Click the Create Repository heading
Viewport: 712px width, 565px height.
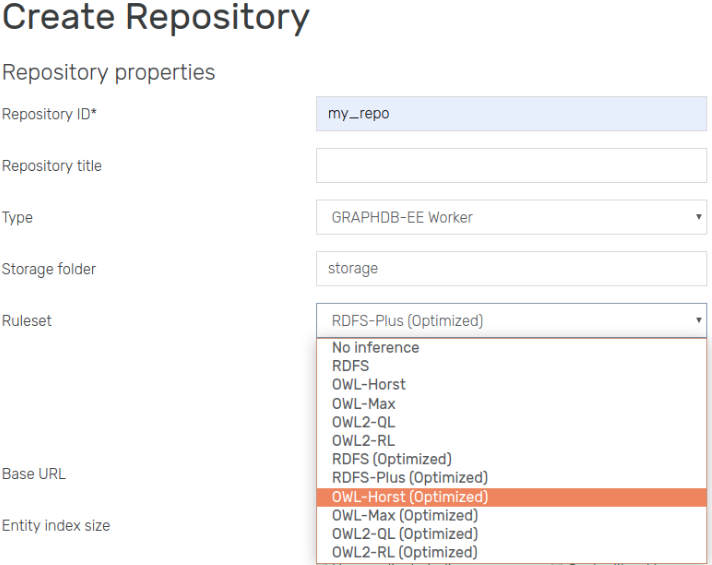[x=156, y=17]
